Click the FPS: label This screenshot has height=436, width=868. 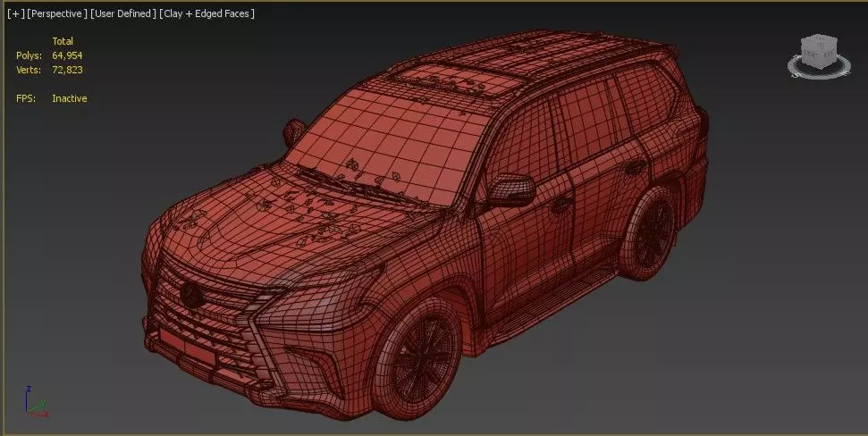coord(26,98)
